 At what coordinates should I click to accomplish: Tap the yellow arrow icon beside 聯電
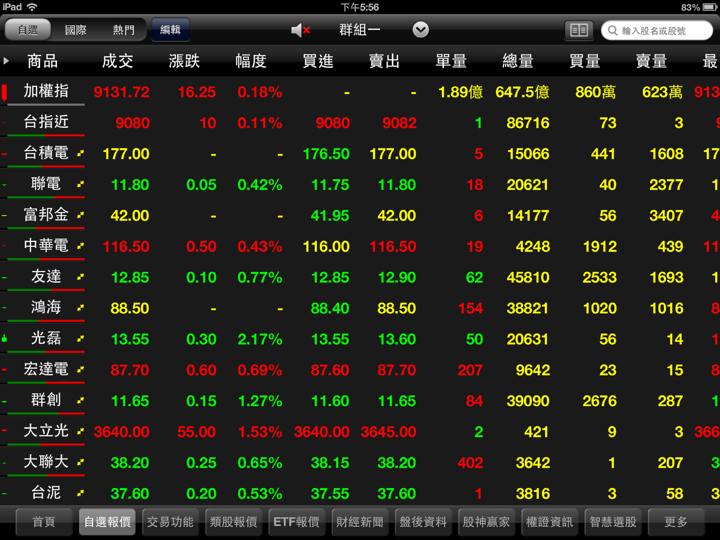[x=80, y=185]
